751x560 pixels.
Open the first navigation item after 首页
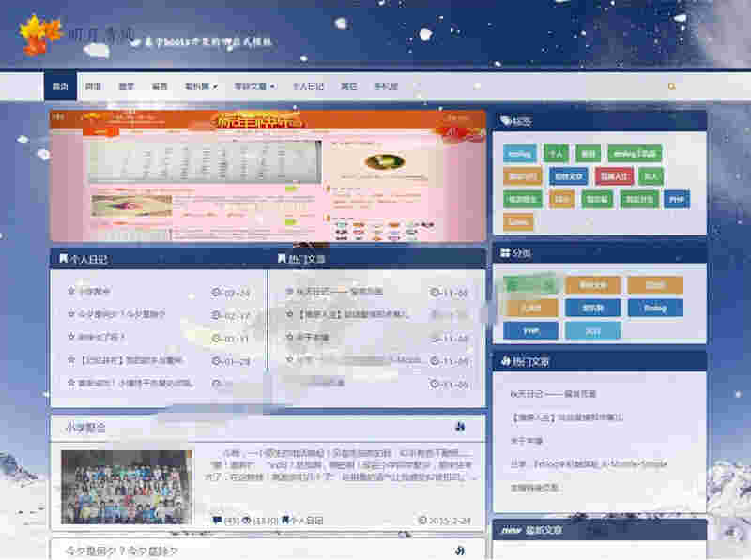[93, 86]
